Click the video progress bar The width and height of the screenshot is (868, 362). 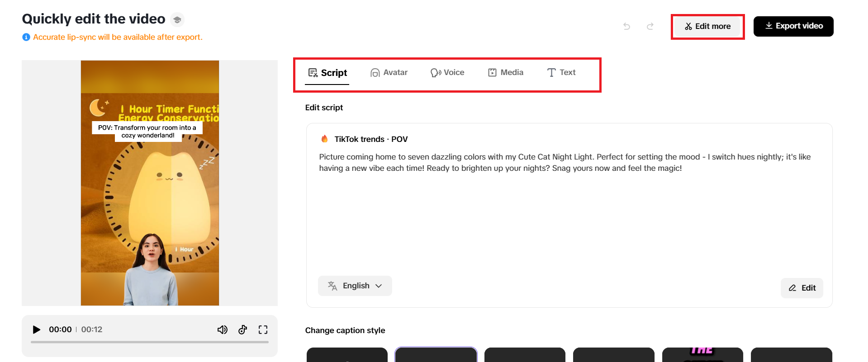click(149, 342)
